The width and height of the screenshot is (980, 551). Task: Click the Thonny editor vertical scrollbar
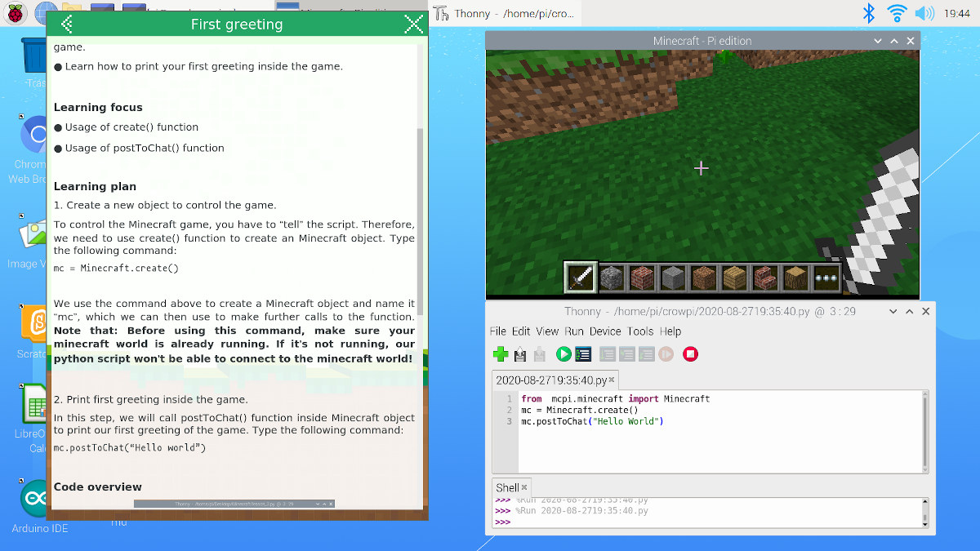coord(925,431)
